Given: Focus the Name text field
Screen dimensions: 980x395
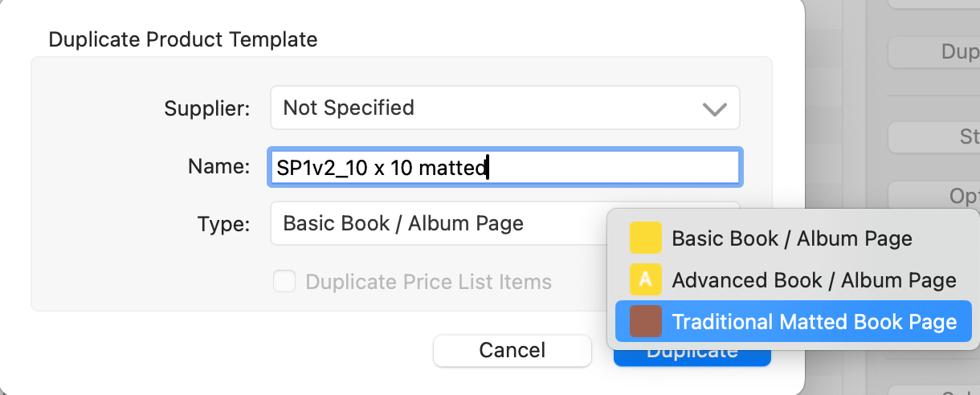Looking at the screenshot, I should pyautogui.click(x=504, y=167).
